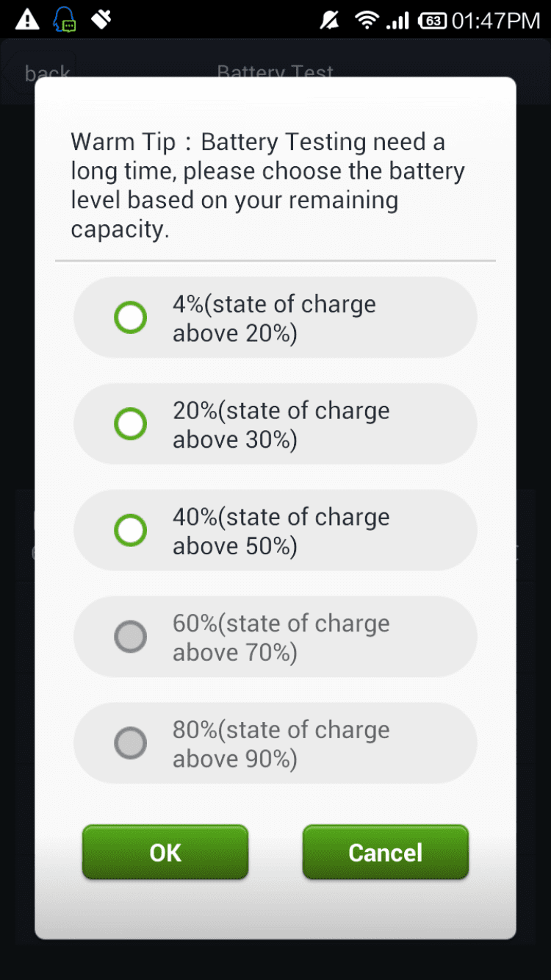Cancel the battery test dialog

point(385,852)
